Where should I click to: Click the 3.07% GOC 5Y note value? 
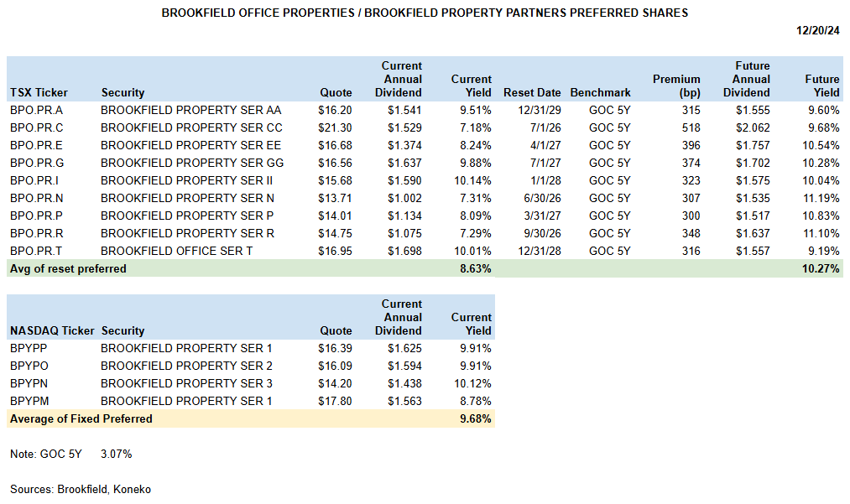click(x=116, y=455)
